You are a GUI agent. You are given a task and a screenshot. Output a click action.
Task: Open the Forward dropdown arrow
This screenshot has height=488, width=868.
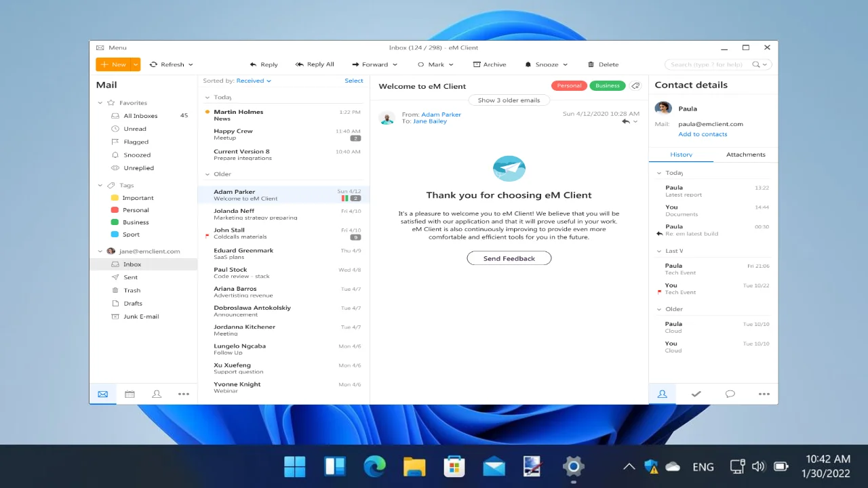(x=395, y=65)
